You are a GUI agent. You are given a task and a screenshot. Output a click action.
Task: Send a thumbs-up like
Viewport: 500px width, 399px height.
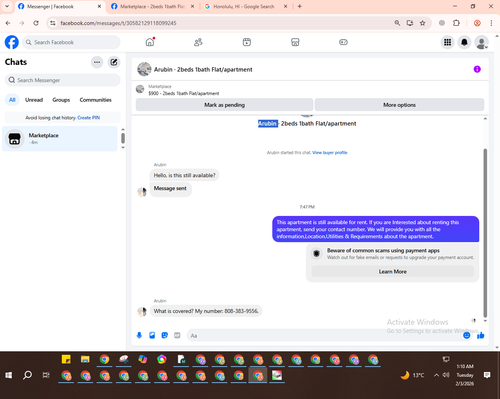[481, 335]
